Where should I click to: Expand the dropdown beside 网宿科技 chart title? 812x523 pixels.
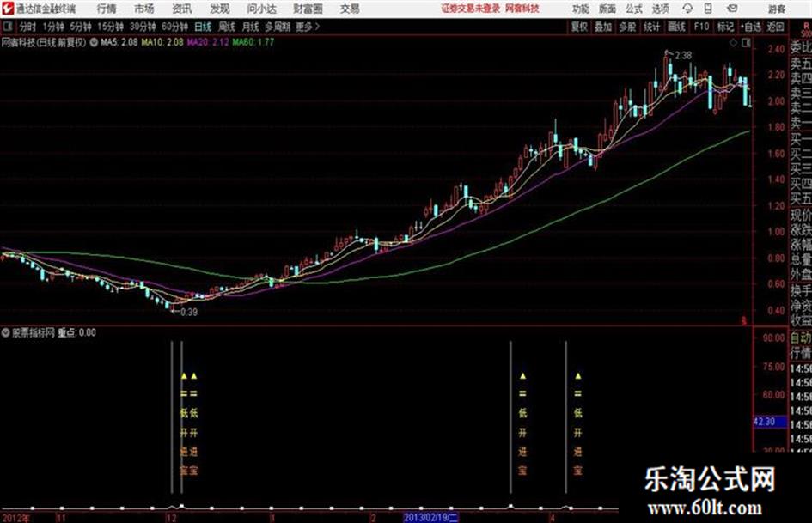pyautogui.click(x=94, y=43)
